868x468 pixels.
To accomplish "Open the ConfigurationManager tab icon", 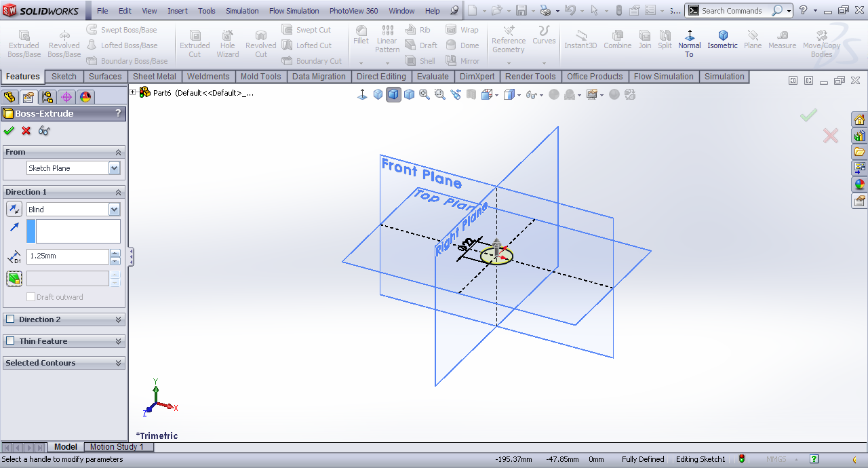I will pos(47,97).
